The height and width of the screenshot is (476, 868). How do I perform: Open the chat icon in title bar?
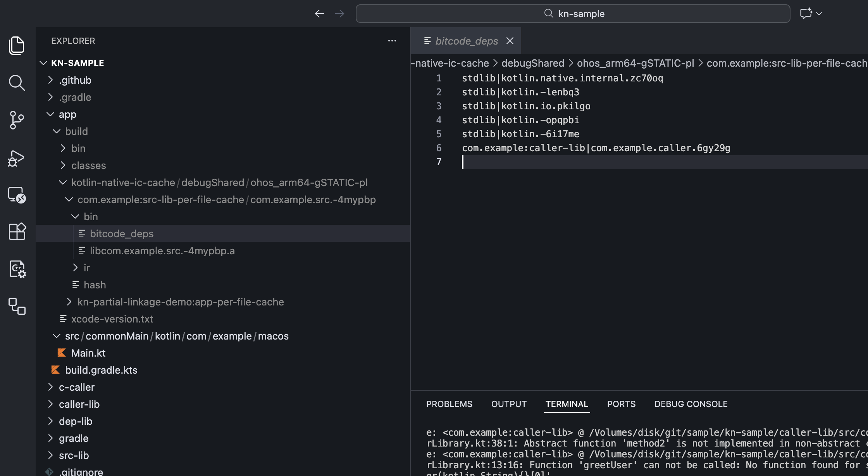pos(806,14)
